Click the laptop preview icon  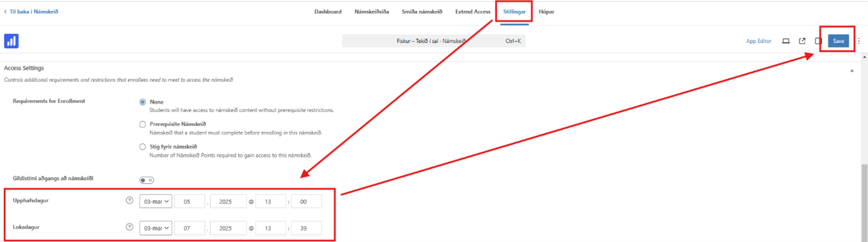pyautogui.click(x=785, y=41)
